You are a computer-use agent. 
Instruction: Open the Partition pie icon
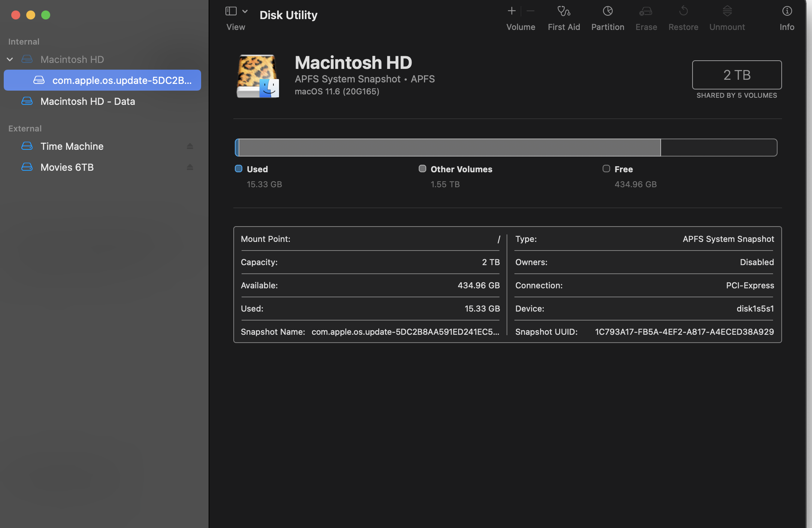click(x=608, y=11)
